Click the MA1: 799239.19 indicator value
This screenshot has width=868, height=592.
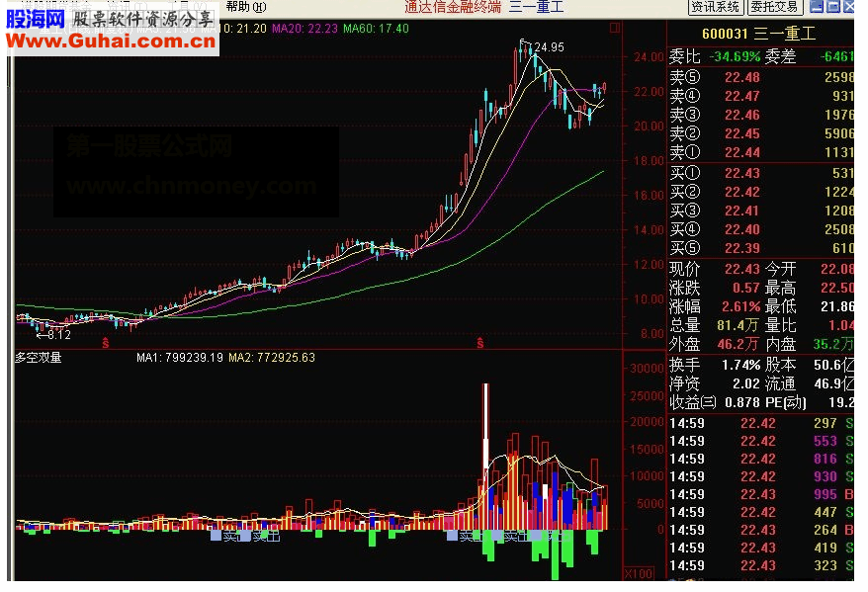[180, 358]
